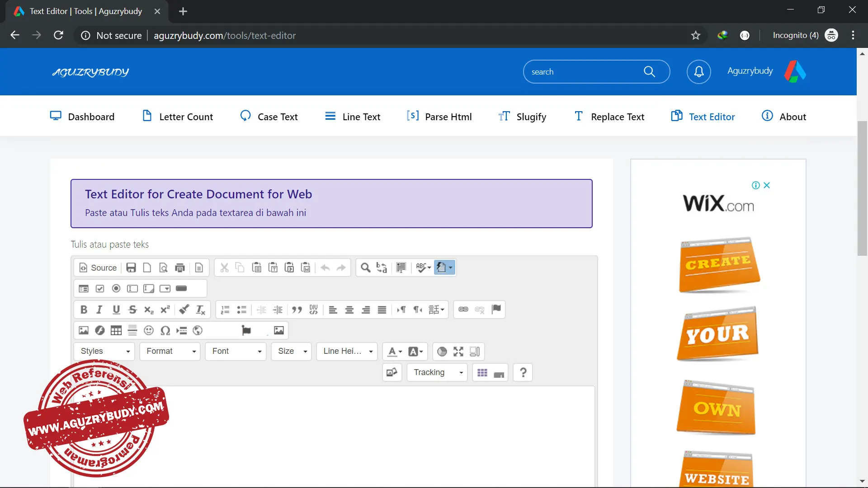Insert Horizontal Line icon
This screenshot has width=868, height=488.
(x=132, y=330)
